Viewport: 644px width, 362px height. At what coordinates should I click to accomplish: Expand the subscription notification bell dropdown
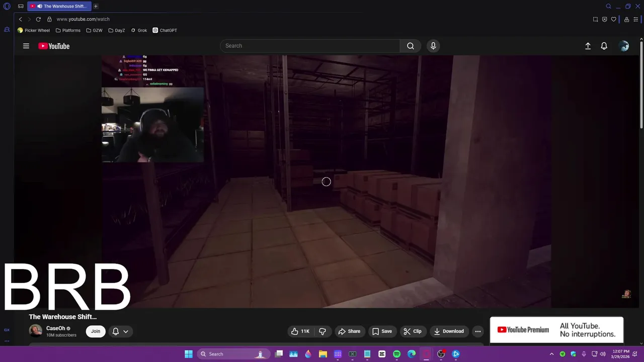pyautogui.click(x=121, y=331)
